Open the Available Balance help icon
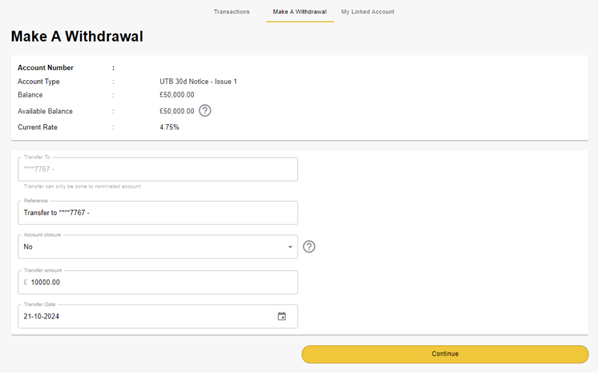 206,111
